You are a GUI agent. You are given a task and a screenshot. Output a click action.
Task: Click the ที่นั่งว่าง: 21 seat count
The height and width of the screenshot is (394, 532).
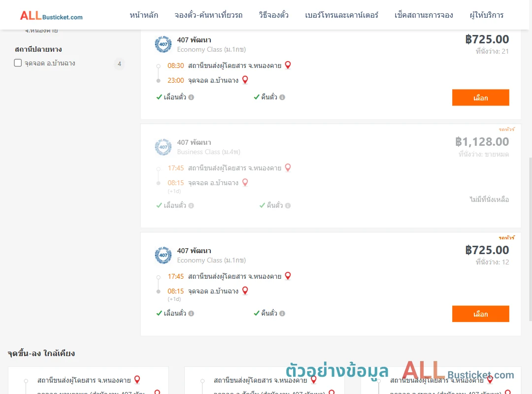point(492,52)
